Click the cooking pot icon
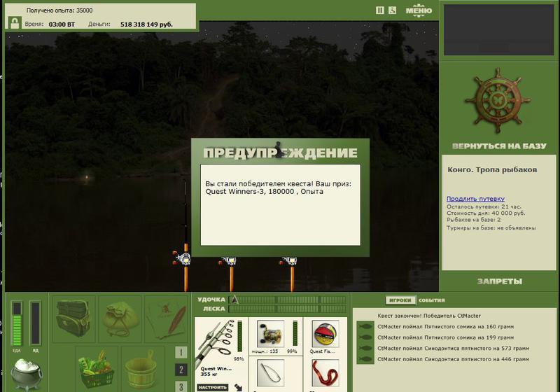 pos(27,374)
